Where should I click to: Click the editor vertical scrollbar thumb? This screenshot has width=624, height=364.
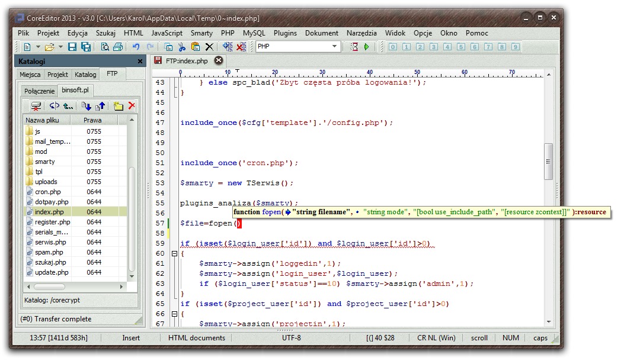548,162
